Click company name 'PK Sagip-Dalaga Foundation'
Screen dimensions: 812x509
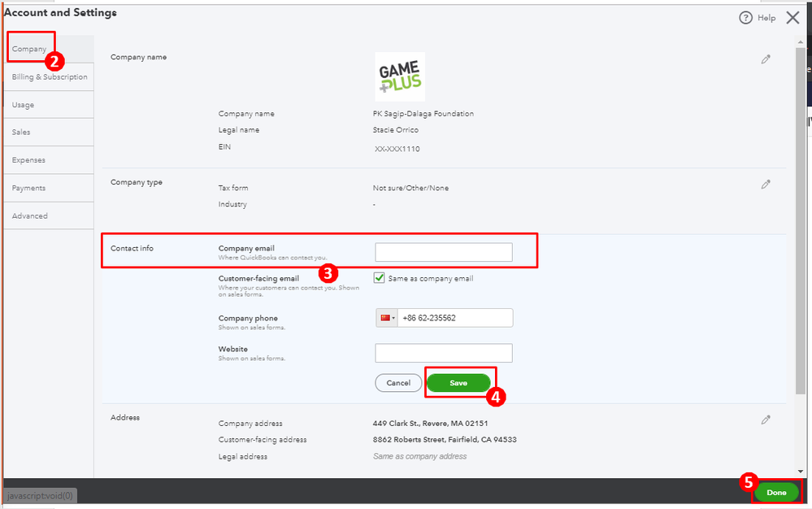coord(423,113)
